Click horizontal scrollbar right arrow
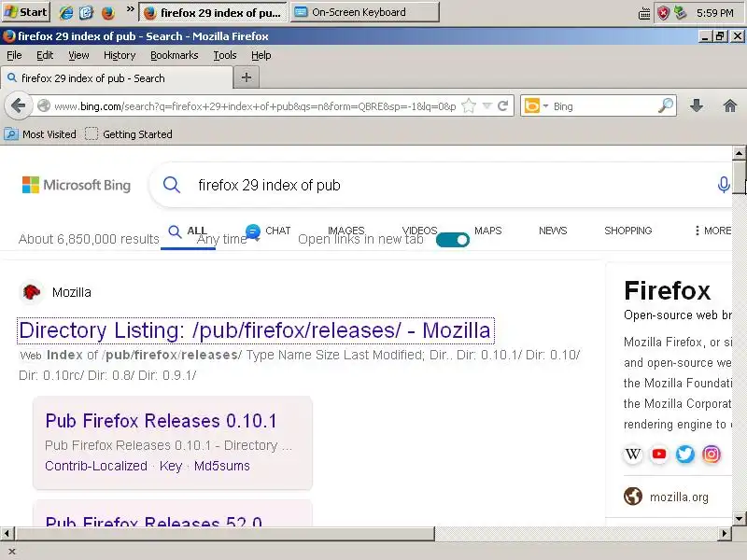 point(725,533)
